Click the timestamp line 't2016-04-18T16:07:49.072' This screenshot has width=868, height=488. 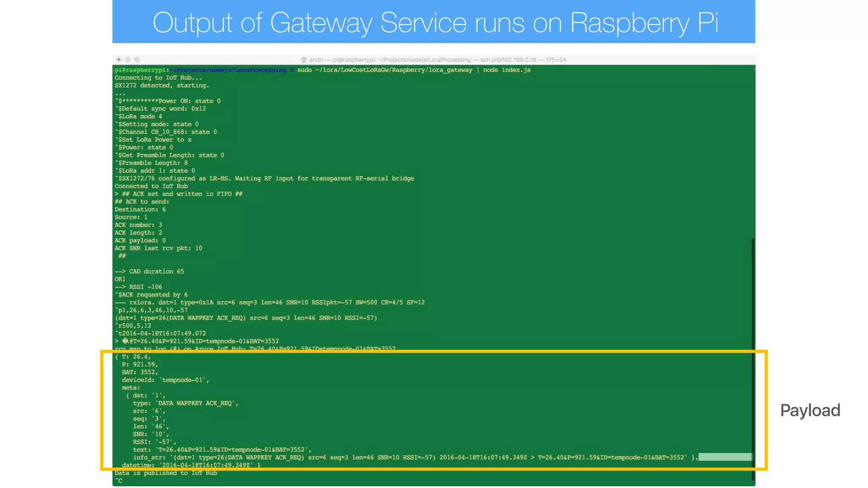pos(160,333)
